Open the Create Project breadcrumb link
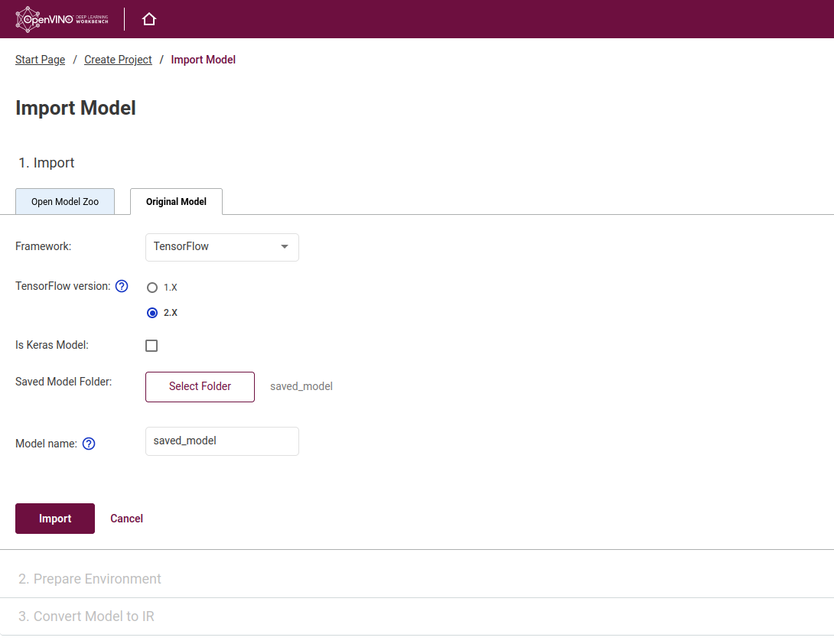 click(x=118, y=60)
